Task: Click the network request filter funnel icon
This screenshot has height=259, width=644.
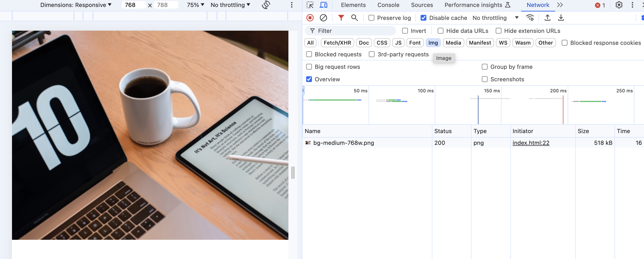Action: (x=341, y=18)
